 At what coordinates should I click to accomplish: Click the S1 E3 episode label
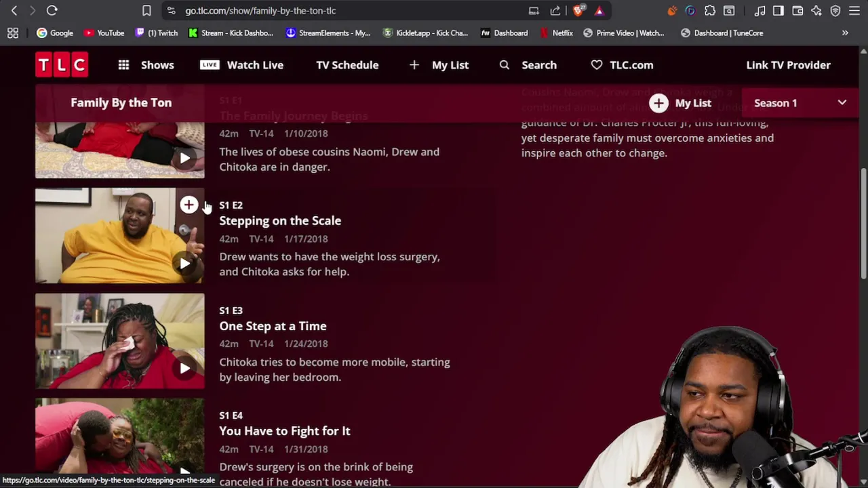[x=231, y=310]
